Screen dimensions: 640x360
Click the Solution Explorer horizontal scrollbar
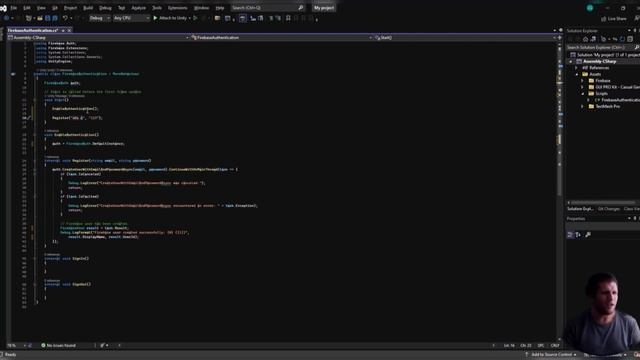pos(602,202)
